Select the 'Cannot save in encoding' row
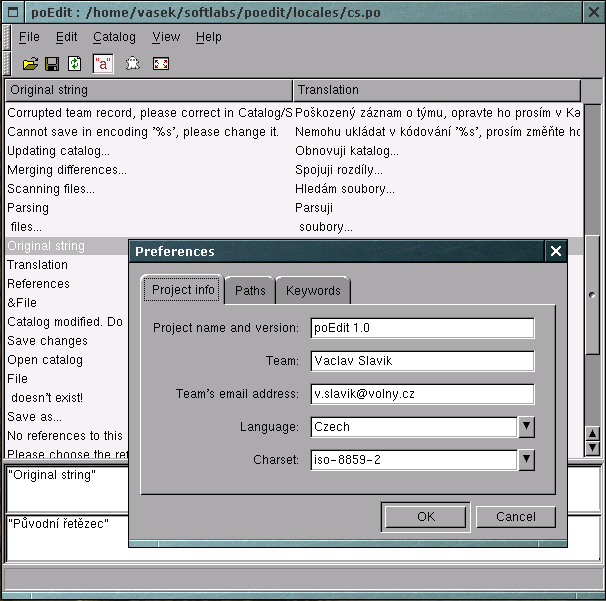Screen dimensions: 606x601 [294, 132]
